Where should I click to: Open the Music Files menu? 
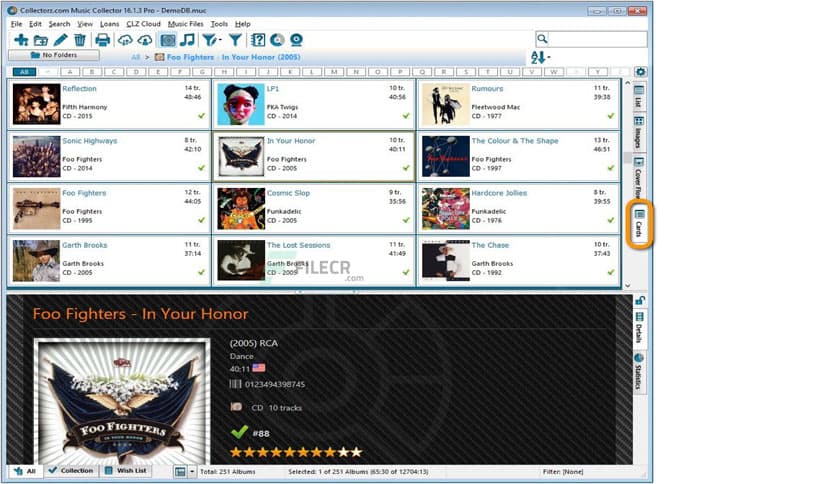186,24
